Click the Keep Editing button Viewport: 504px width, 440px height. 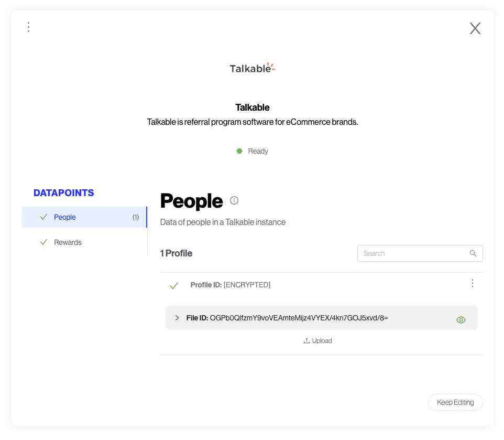(x=455, y=402)
